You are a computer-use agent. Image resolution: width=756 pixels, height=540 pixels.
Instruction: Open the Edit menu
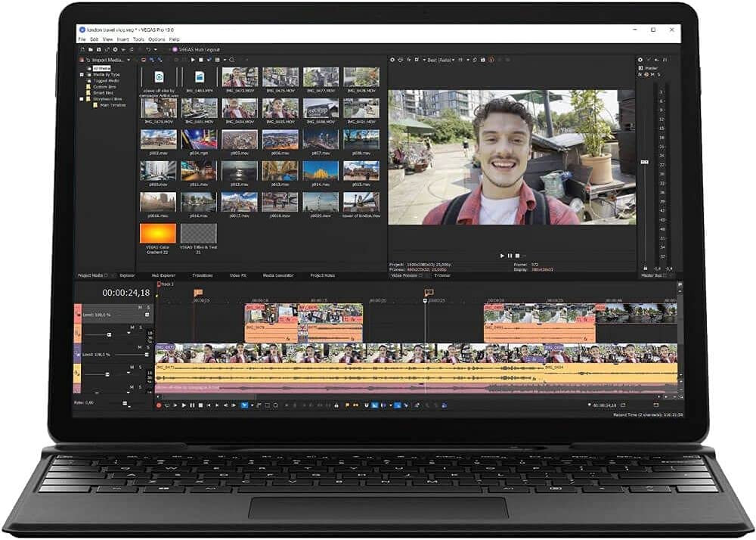94,39
